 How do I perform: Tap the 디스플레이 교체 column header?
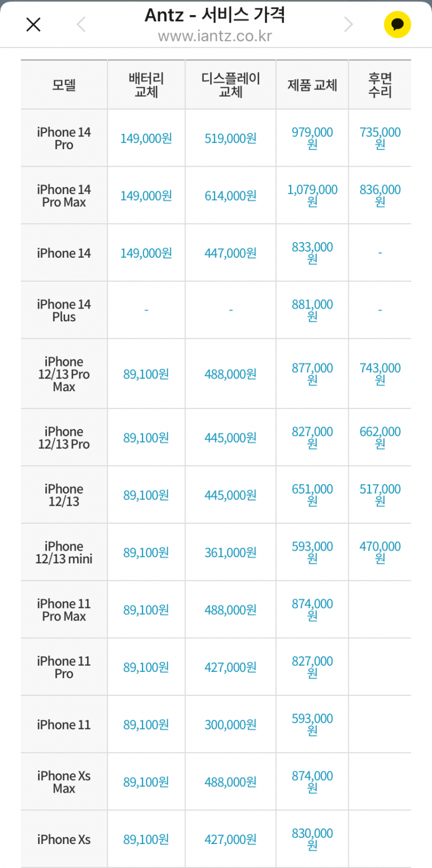(x=230, y=85)
